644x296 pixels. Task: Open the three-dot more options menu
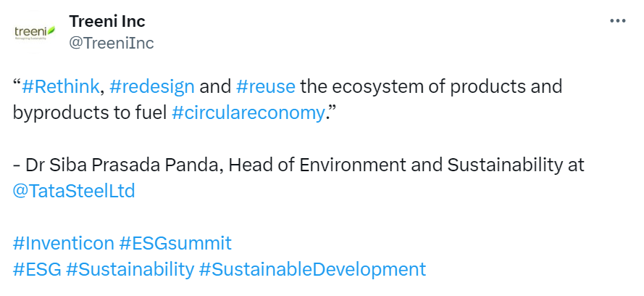pos(617,20)
